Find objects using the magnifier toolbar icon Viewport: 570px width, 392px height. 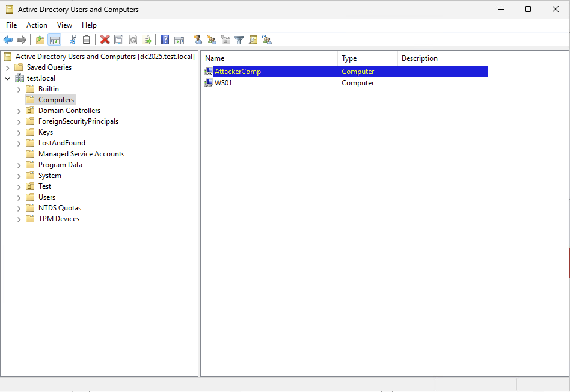coord(253,40)
